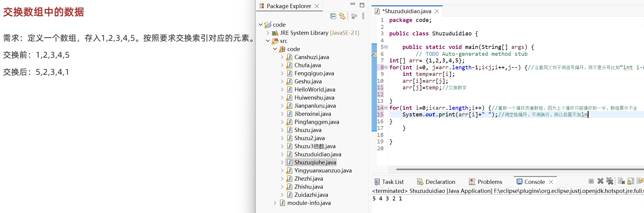Open the Task List tab

pyautogui.click(x=389, y=182)
